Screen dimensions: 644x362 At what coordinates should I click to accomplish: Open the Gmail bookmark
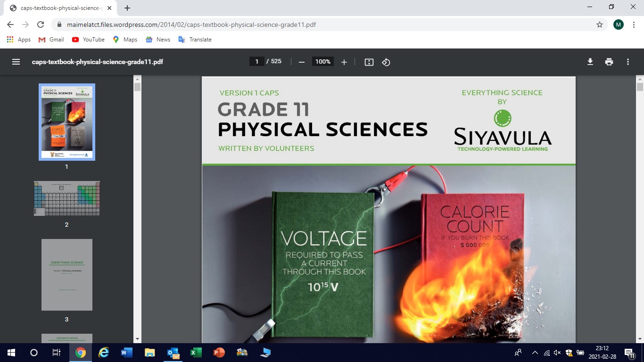(x=51, y=40)
